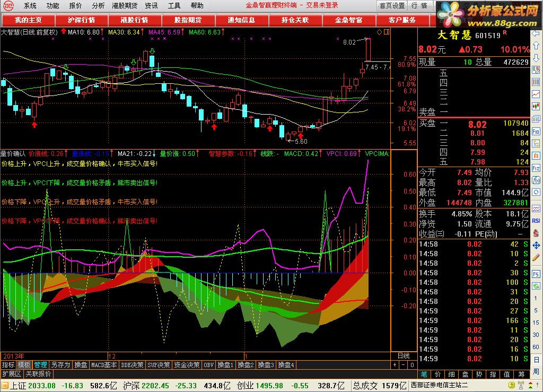Viewport: 543px width, 392px height.
Task: Open the 系统 menu
Action: click(30, 5)
